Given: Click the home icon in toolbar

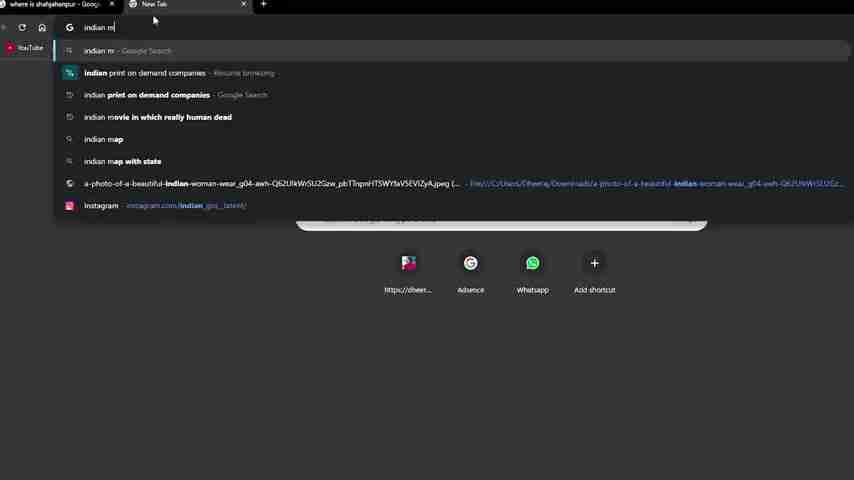Looking at the screenshot, I should click(42, 27).
